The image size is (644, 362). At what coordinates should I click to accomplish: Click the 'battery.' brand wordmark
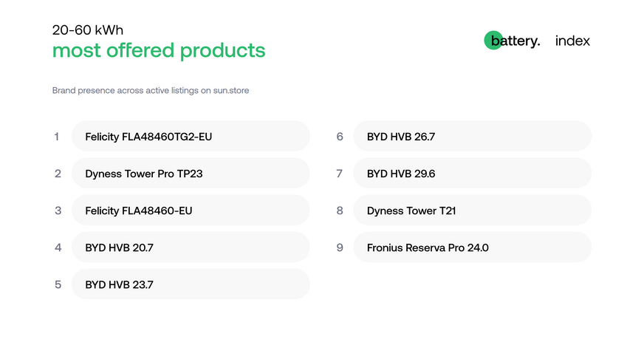pyautogui.click(x=515, y=41)
